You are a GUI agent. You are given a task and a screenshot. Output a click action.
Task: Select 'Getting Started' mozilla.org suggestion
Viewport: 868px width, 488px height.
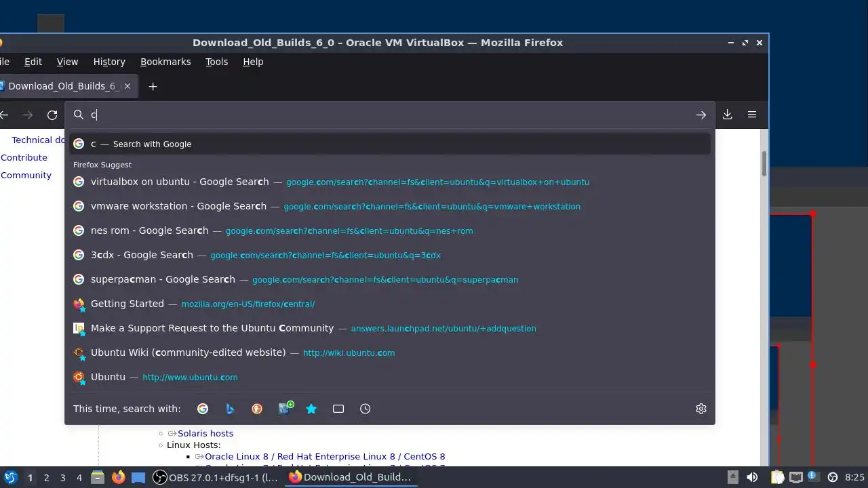click(x=390, y=304)
